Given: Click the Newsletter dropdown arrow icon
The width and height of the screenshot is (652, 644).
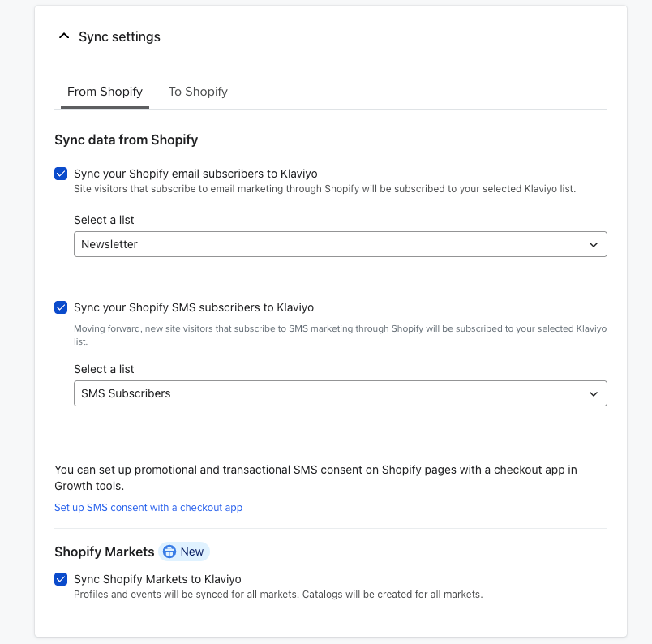Looking at the screenshot, I should pyautogui.click(x=594, y=244).
